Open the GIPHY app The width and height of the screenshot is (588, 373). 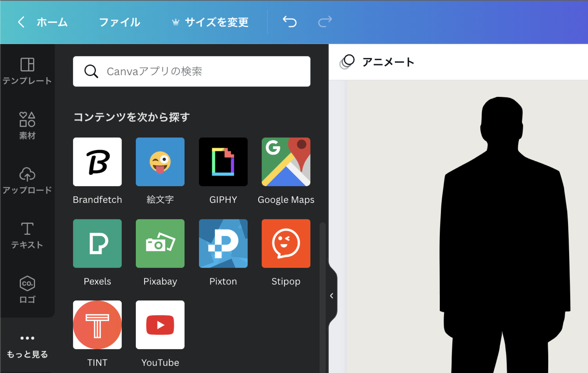click(x=223, y=162)
